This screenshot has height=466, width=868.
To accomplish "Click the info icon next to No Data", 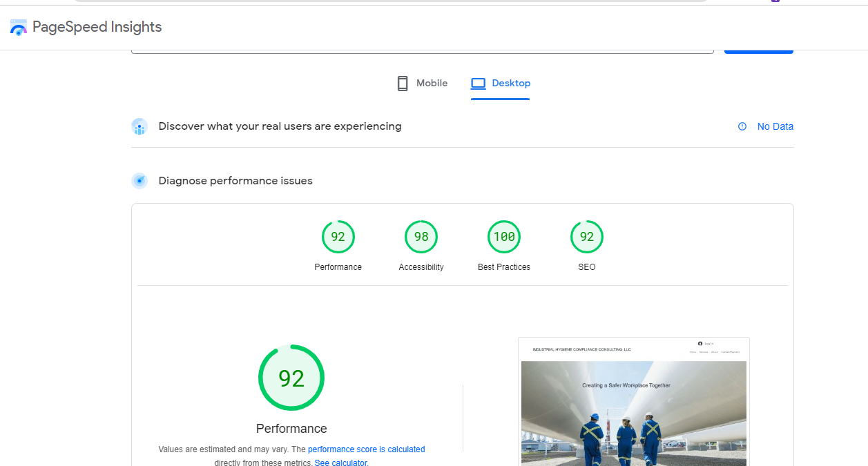I will pos(742,126).
